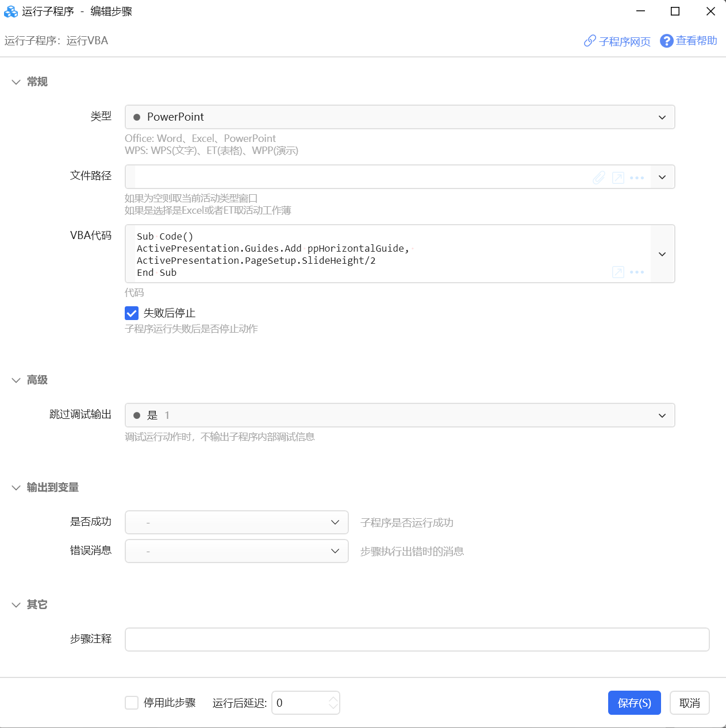Uncheck 失败后停止 checkbox
This screenshot has width=726, height=728.
point(132,313)
